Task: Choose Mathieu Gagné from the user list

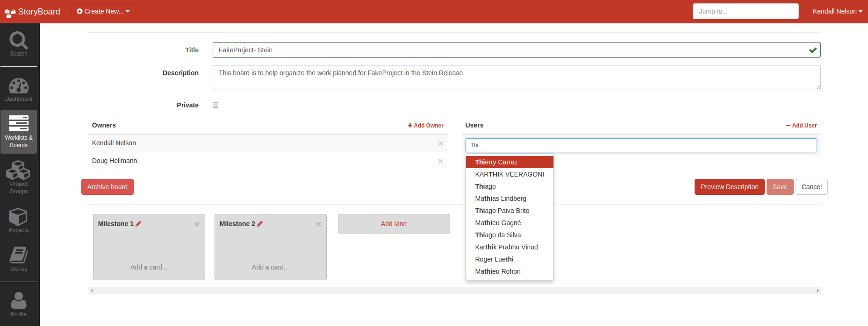Action: (x=498, y=223)
